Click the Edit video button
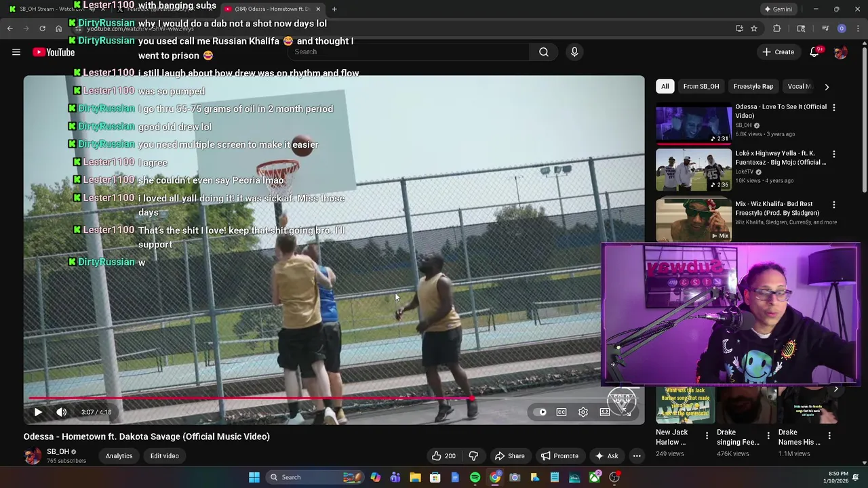 (x=165, y=456)
